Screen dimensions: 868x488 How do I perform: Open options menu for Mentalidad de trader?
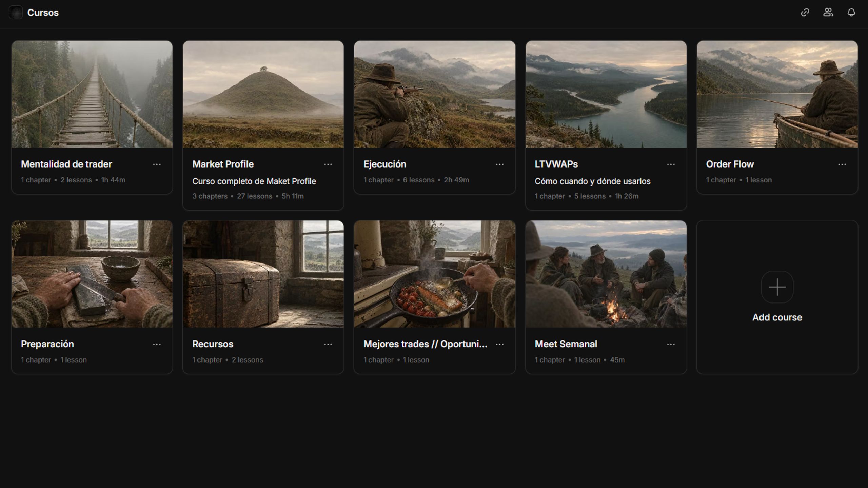point(157,164)
